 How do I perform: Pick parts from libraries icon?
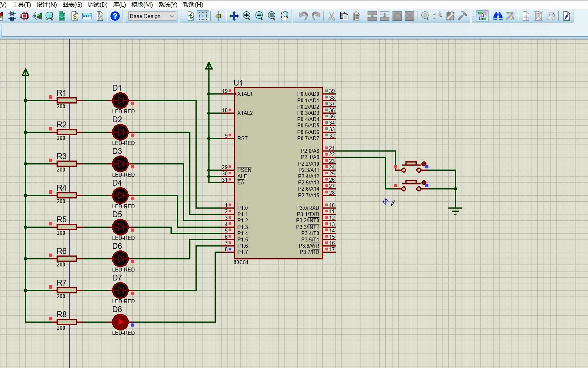pos(425,16)
